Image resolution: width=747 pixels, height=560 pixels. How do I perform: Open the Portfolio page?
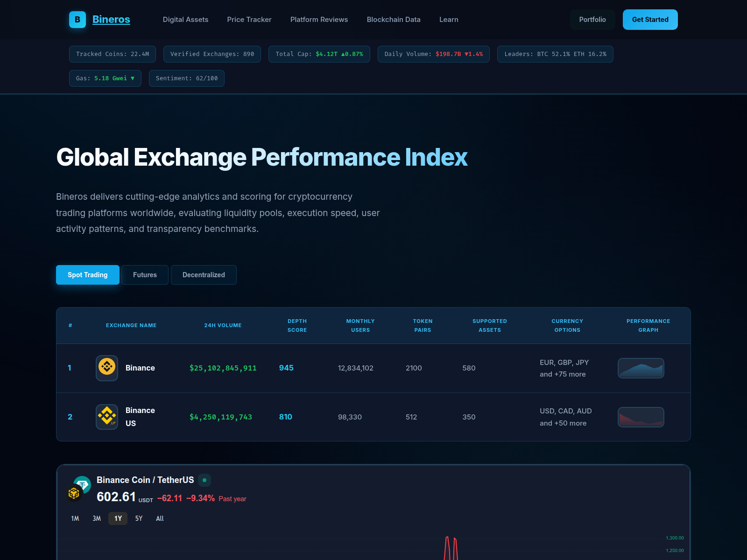(x=592, y=20)
